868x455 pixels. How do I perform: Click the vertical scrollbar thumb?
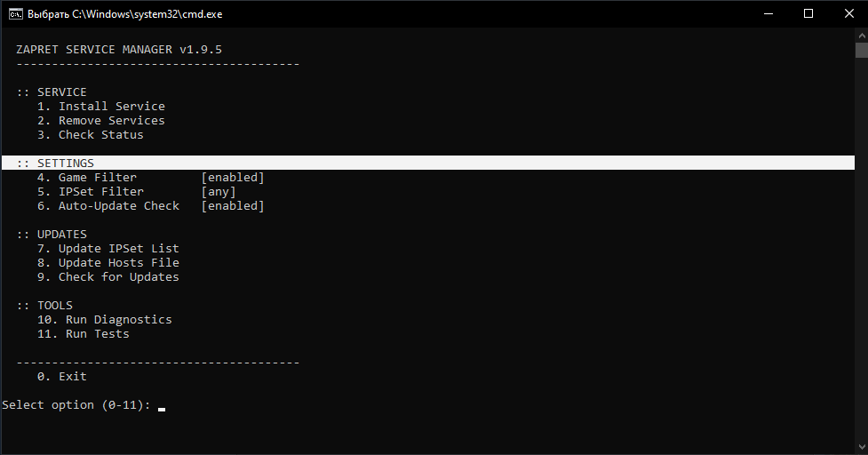pyautogui.click(x=862, y=50)
